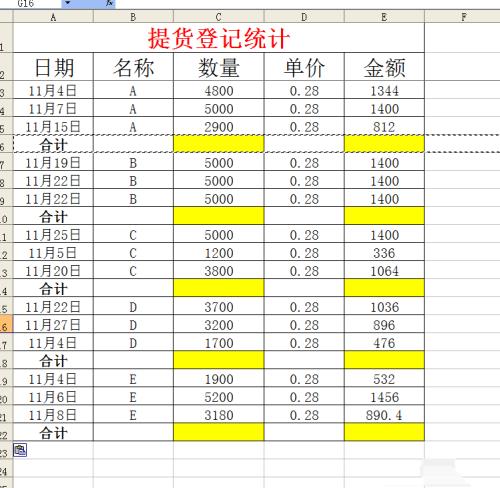Click yellow amount total cell E6

coord(384,144)
